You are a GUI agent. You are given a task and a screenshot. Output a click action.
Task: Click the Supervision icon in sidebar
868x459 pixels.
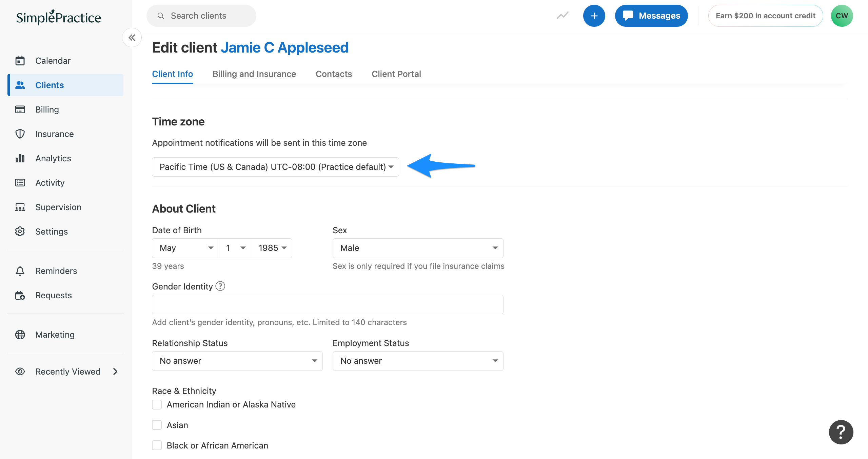click(x=20, y=207)
